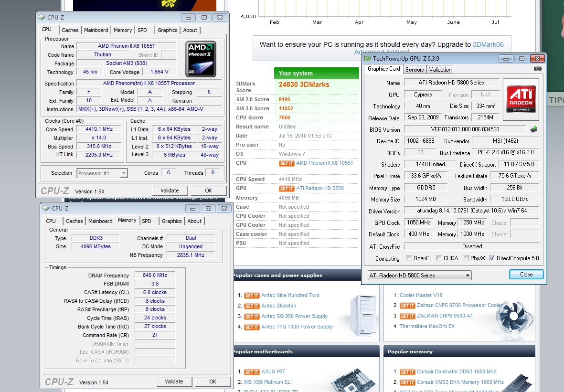This screenshot has width=564, height=392.
Task: Enable the CUDA checkbox in GPU-Z
Action: pos(439,258)
